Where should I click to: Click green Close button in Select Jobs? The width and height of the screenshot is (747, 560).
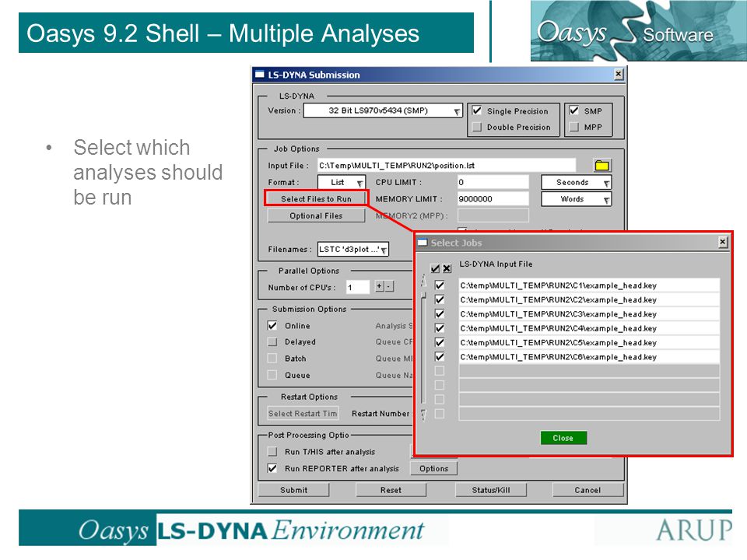click(x=563, y=438)
